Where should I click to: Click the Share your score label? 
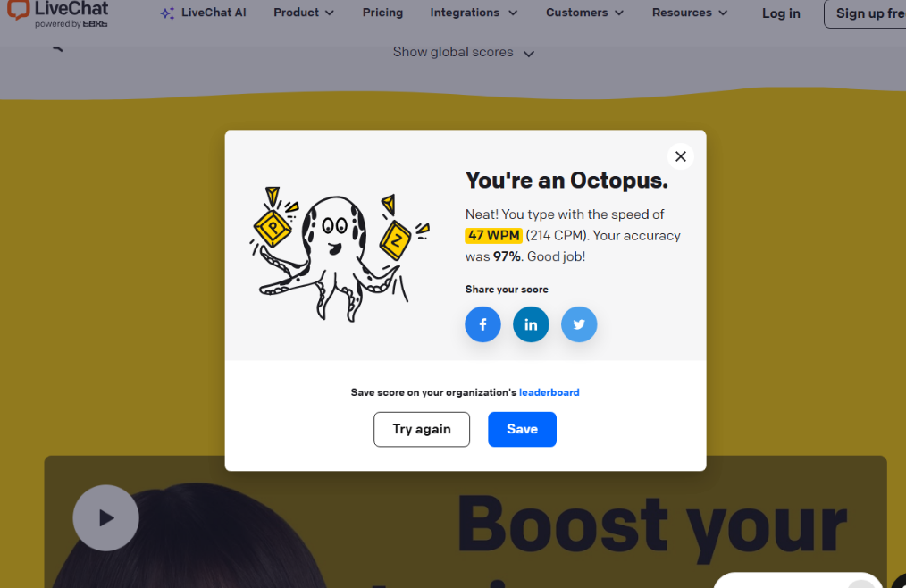[x=507, y=290]
